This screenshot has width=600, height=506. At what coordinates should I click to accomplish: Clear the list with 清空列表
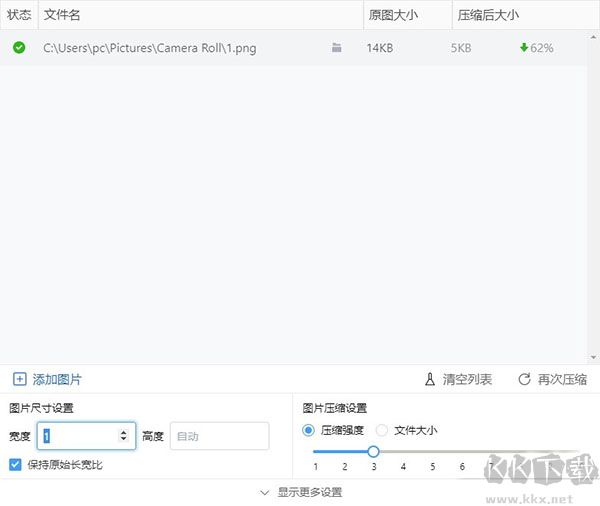pos(458,379)
